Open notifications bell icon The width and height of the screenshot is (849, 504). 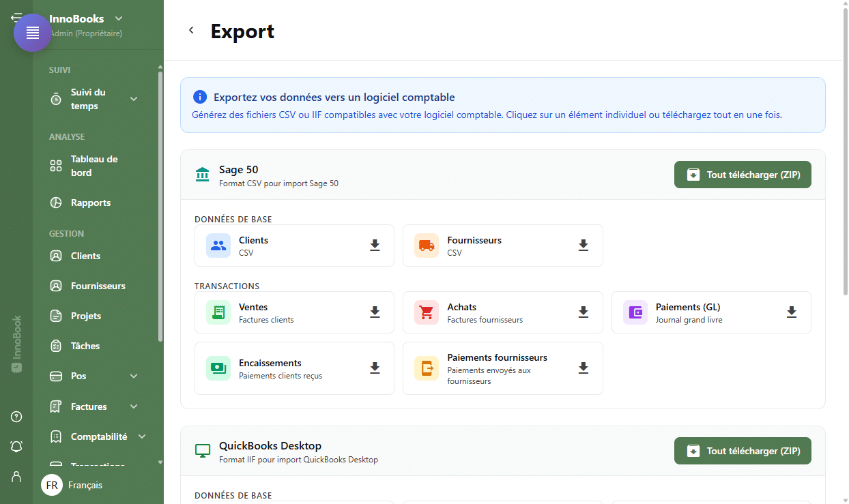[x=16, y=446]
